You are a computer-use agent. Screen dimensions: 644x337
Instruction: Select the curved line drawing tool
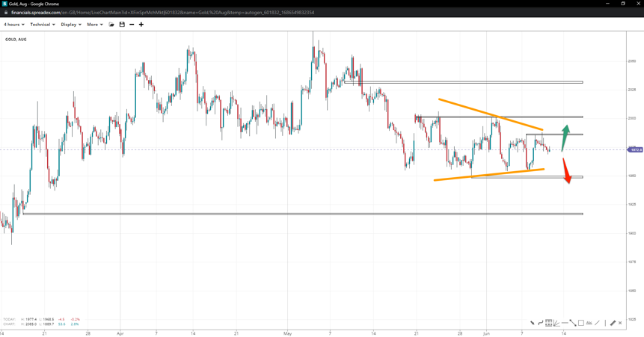tap(540, 323)
